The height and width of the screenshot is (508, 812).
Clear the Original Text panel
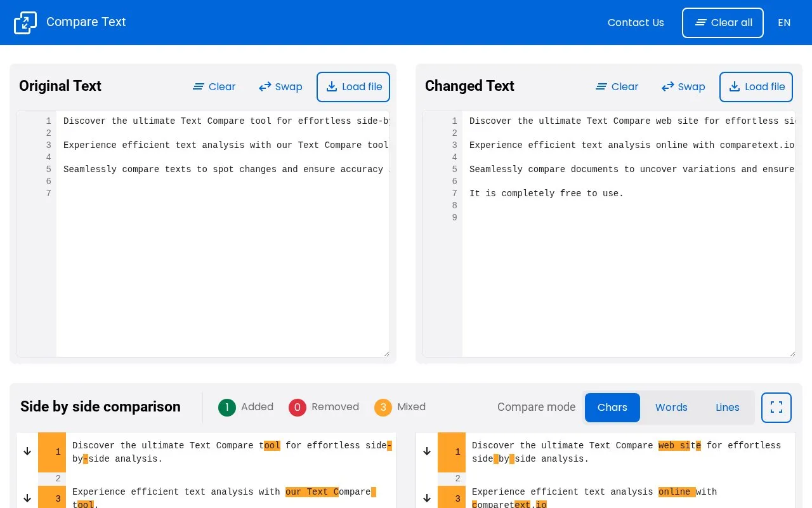point(214,87)
